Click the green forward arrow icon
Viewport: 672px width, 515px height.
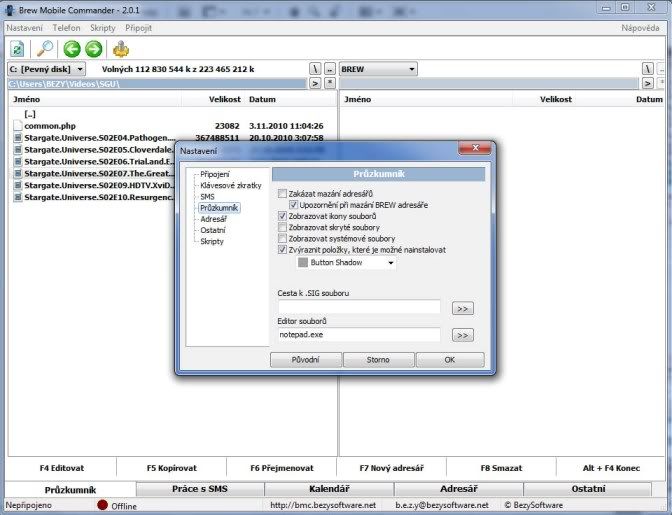click(x=94, y=49)
